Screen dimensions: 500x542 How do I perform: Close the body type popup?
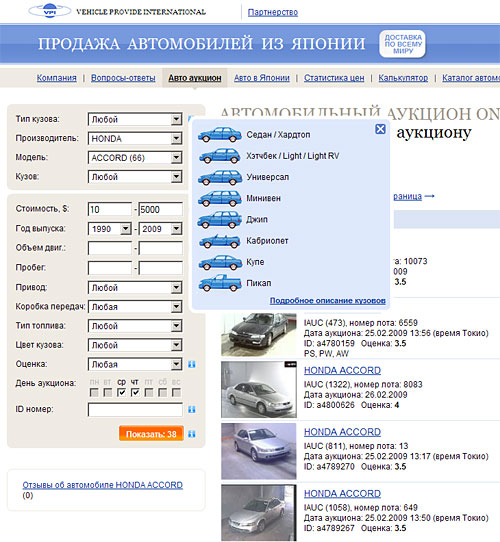click(x=380, y=129)
